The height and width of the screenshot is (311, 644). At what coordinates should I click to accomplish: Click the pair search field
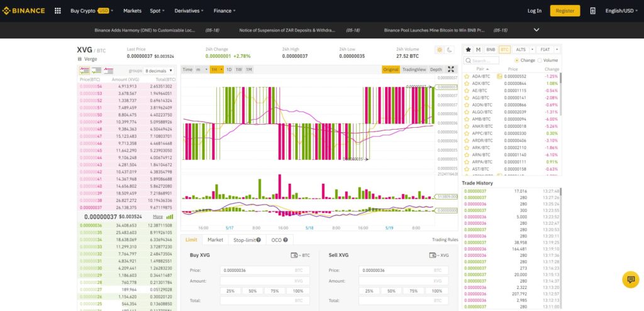point(481,60)
